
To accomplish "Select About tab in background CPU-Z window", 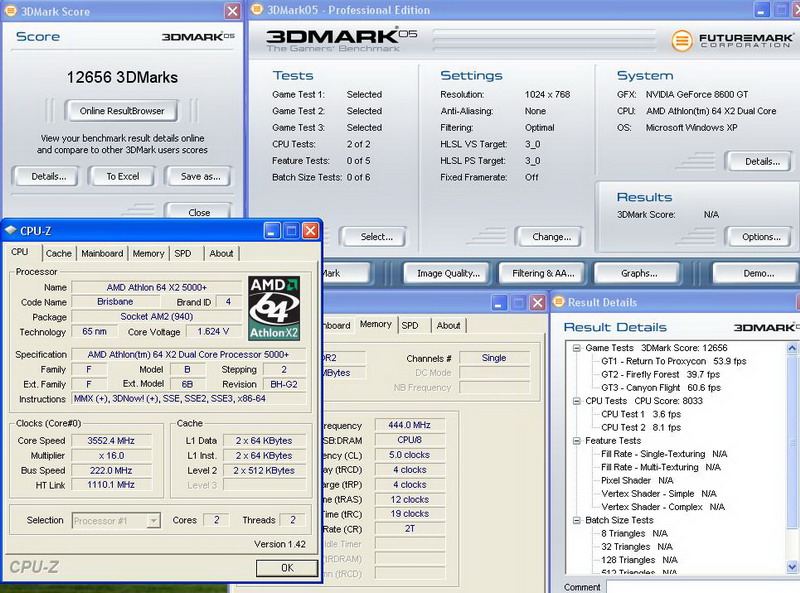I will coord(448,326).
